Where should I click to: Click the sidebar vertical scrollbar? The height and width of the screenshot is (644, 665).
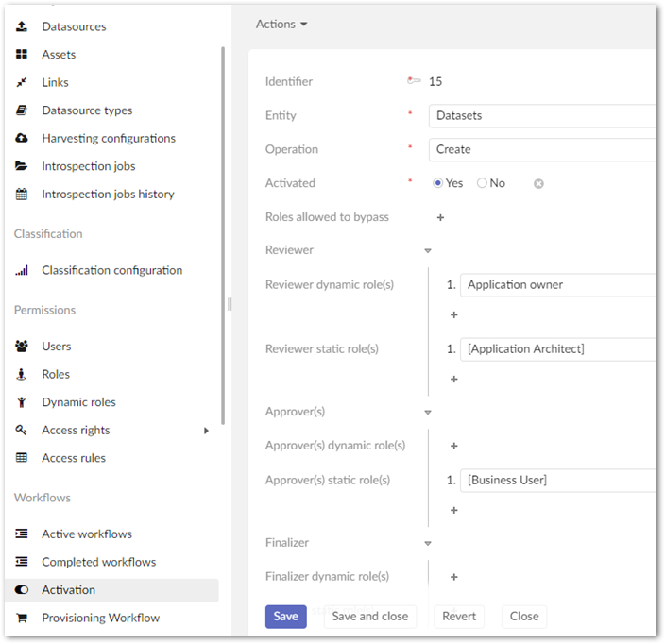223,236
